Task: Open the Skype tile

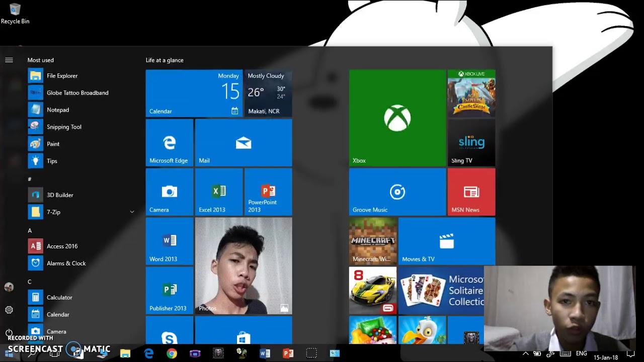Action: tap(170, 330)
